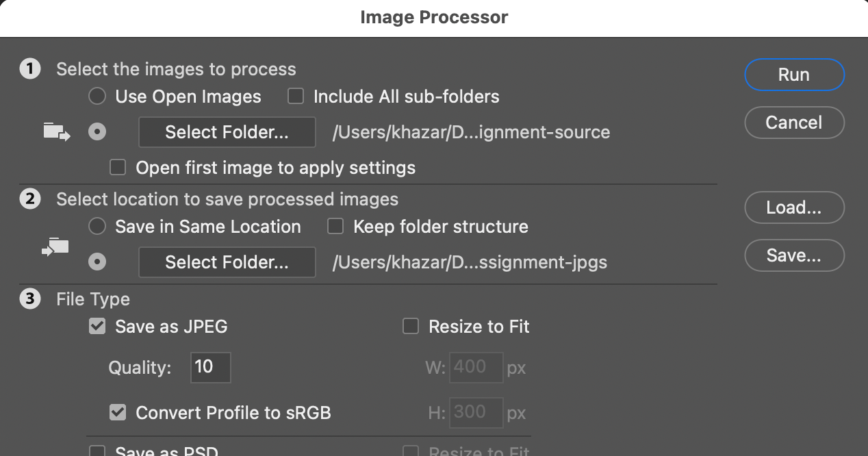The image size is (868, 456).
Task: Click the step 3 File Type badge
Action: [29, 299]
